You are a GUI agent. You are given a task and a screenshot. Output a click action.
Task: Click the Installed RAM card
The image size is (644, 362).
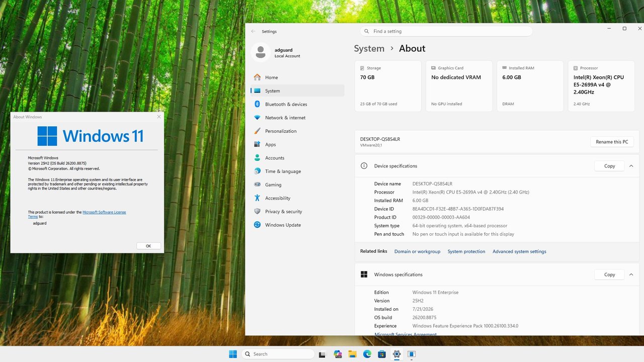530,86
